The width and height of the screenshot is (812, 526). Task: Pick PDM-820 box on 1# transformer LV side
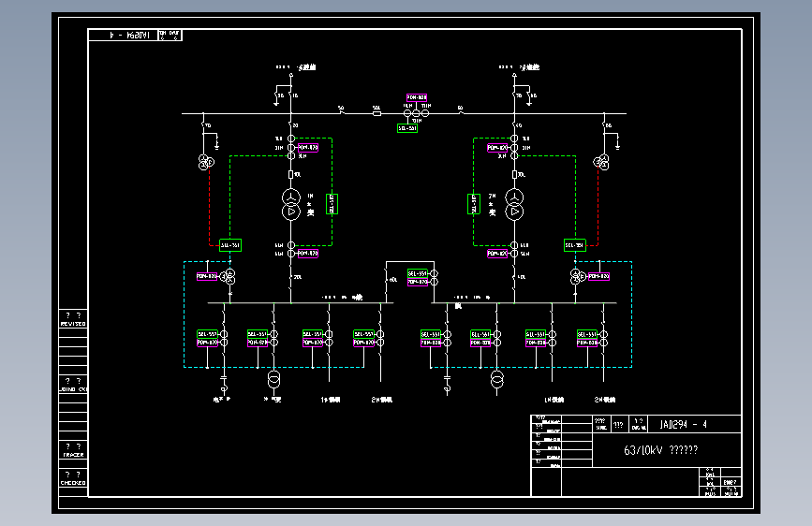click(x=308, y=253)
